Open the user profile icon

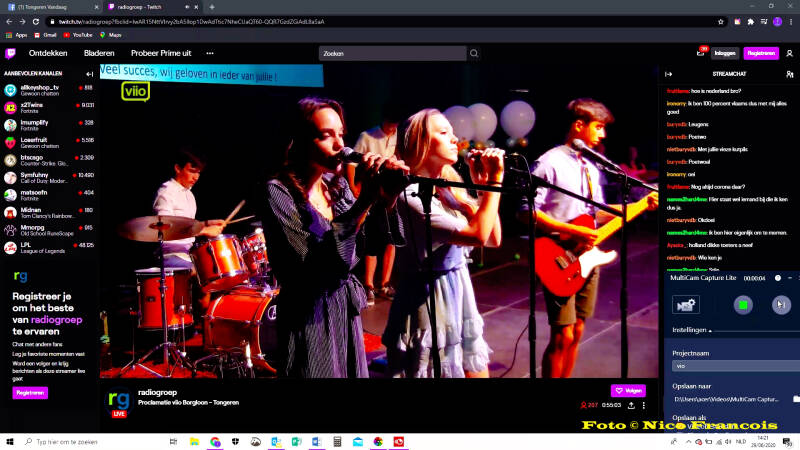coord(789,53)
